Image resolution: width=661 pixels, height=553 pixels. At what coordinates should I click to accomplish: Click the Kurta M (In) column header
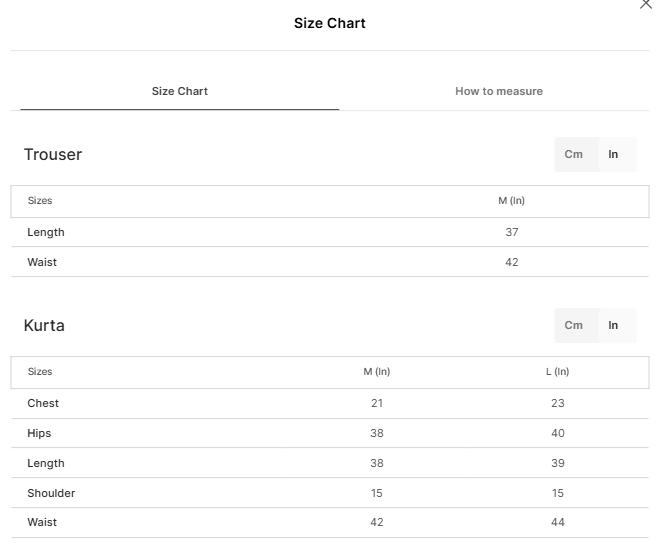pos(376,371)
